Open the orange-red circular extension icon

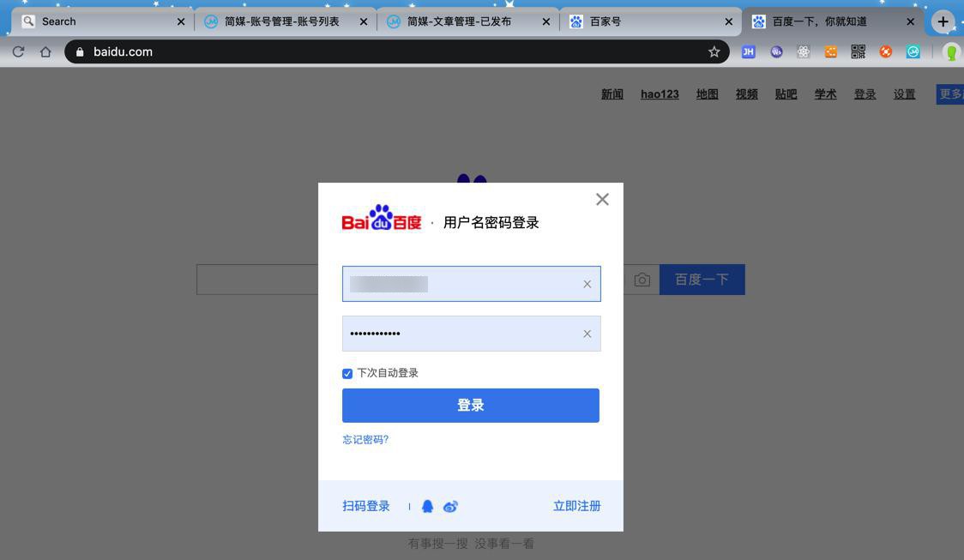(x=885, y=51)
